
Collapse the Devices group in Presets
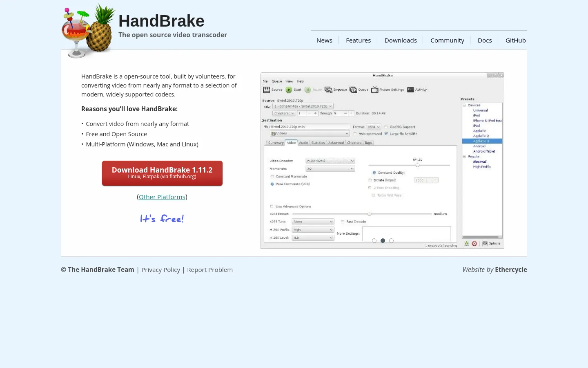(x=464, y=105)
